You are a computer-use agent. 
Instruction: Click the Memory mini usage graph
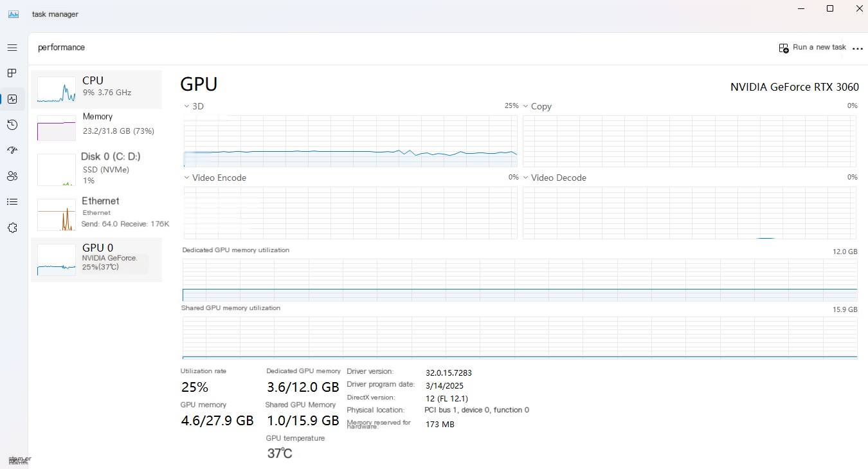tap(57, 128)
